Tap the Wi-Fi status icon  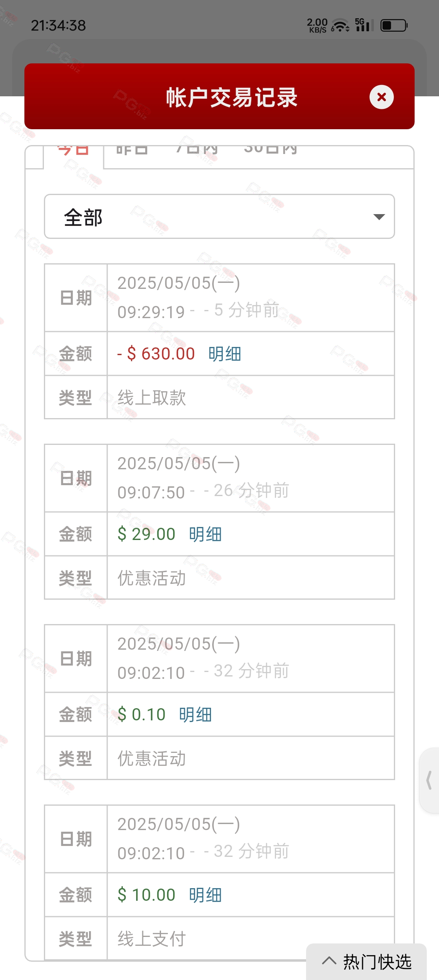pyautogui.click(x=340, y=26)
